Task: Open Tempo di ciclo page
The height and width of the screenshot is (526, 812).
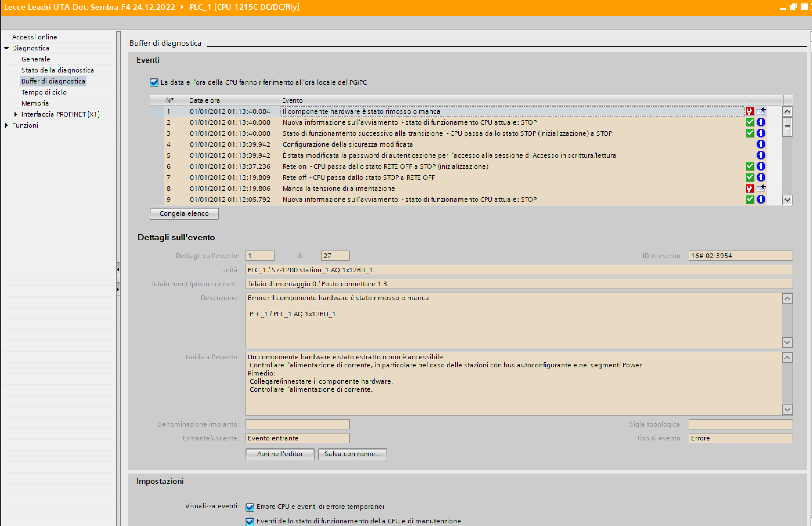Action: point(44,92)
